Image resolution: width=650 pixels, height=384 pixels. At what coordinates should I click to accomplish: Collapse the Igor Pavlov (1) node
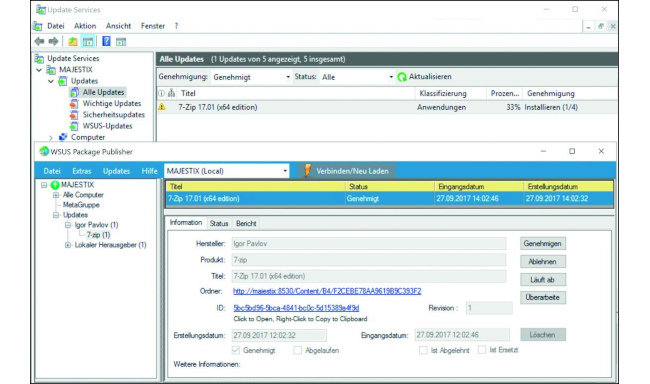tap(68, 225)
